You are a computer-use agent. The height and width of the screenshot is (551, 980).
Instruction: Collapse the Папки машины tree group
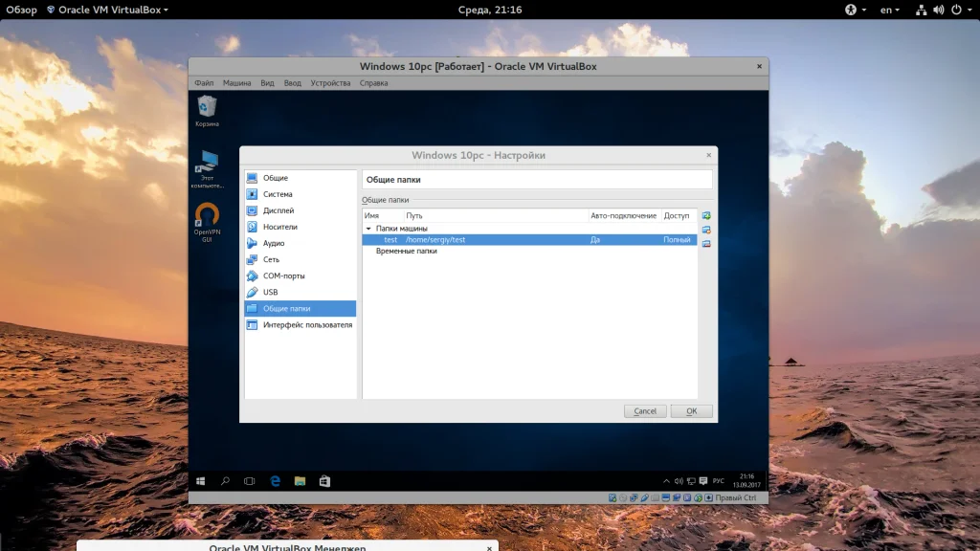[368, 229]
